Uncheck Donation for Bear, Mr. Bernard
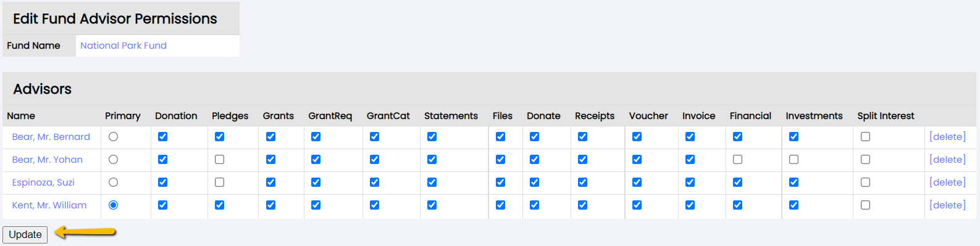The image size is (980, 246). coord(162,137)
